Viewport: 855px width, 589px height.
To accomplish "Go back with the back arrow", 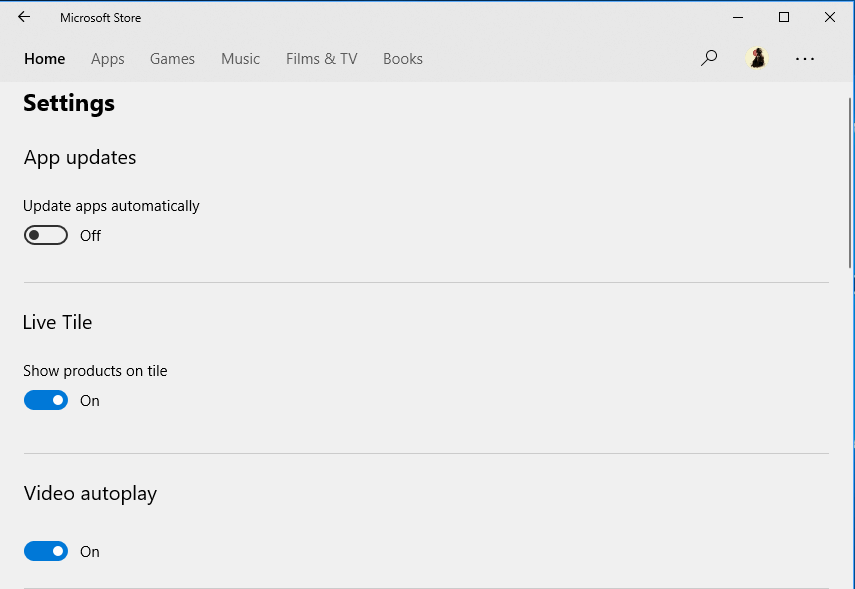I will (x=24, y=17).
